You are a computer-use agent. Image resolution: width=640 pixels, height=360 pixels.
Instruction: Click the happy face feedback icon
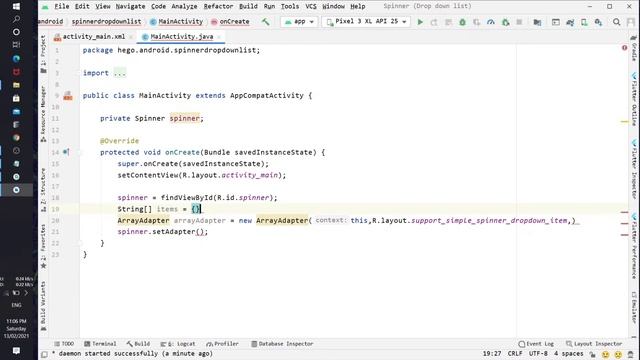pos(606,354)
